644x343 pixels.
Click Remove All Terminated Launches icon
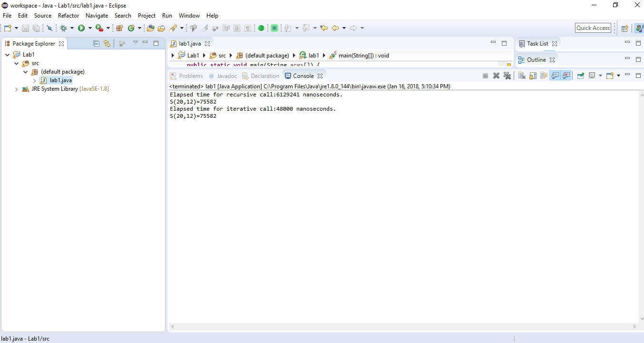[507, 76]
